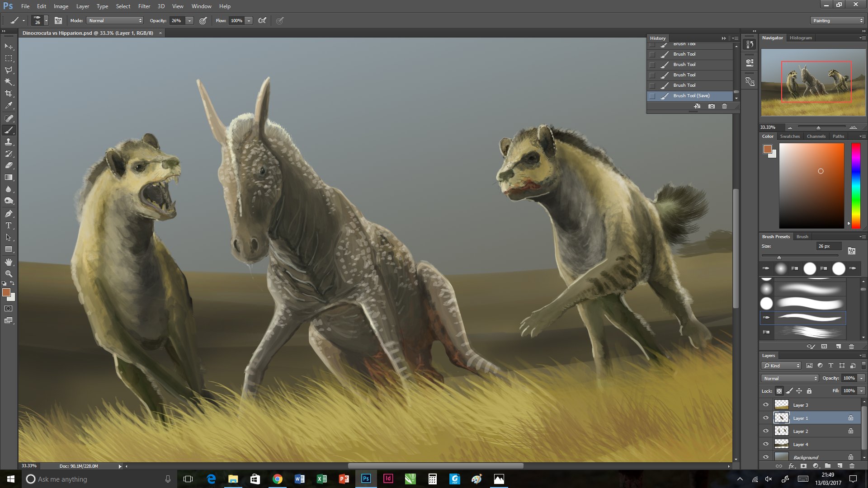Screen dimensions: 868x488
Task: Hide Layer 3 visibility
Action: pos(766,405)
